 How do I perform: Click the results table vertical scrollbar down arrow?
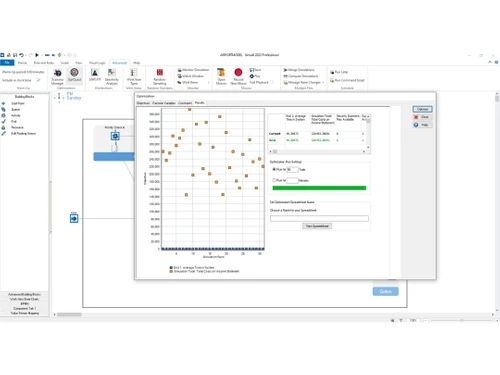(x=368, y=147)
